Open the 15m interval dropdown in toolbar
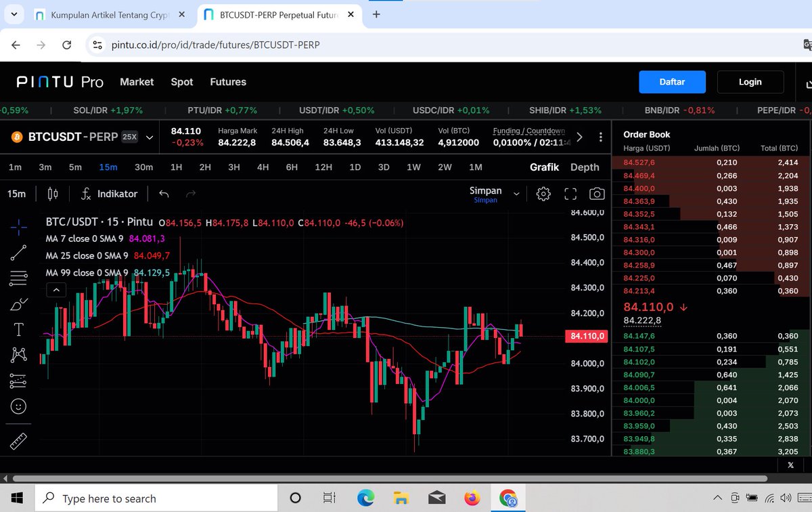This screenshot has width=812, height=512. tap(17, 194)
